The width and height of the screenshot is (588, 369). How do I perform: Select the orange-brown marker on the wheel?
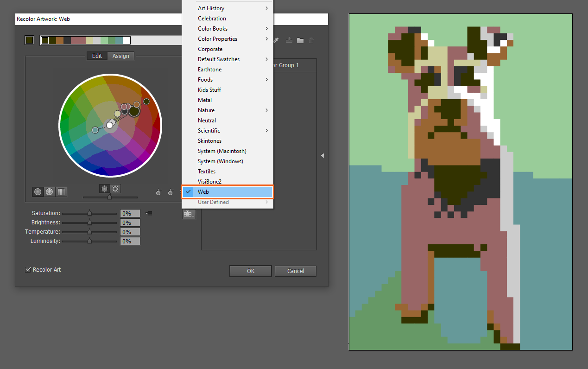tap(137, 104)
